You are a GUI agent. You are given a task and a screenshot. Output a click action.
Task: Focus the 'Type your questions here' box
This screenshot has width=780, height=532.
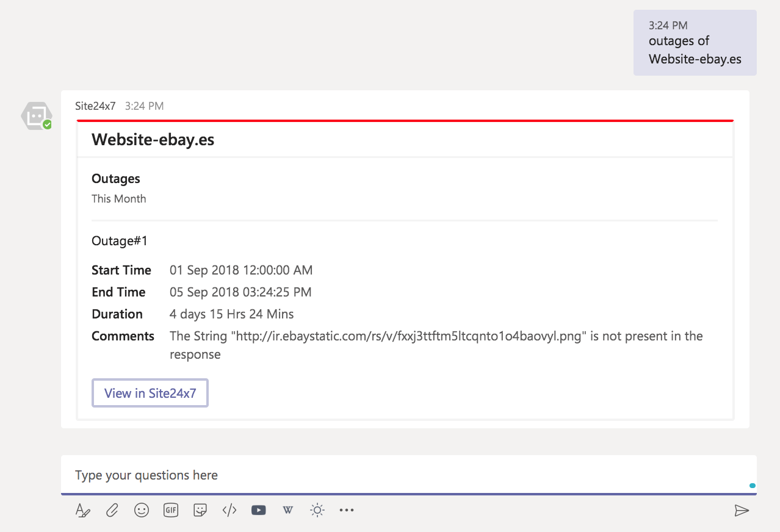point(403,475)
